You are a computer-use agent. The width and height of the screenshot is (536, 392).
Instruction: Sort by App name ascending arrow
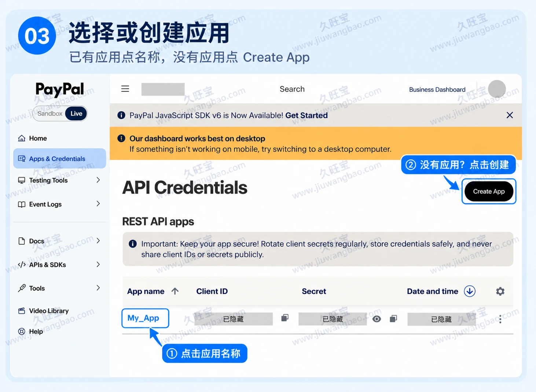[x=175, y=291]
